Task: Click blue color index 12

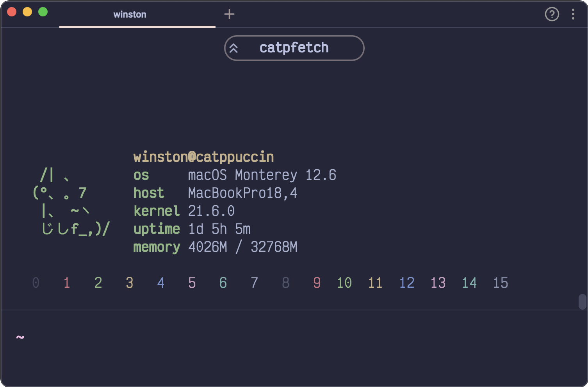Action: click(x=406, y=283)
